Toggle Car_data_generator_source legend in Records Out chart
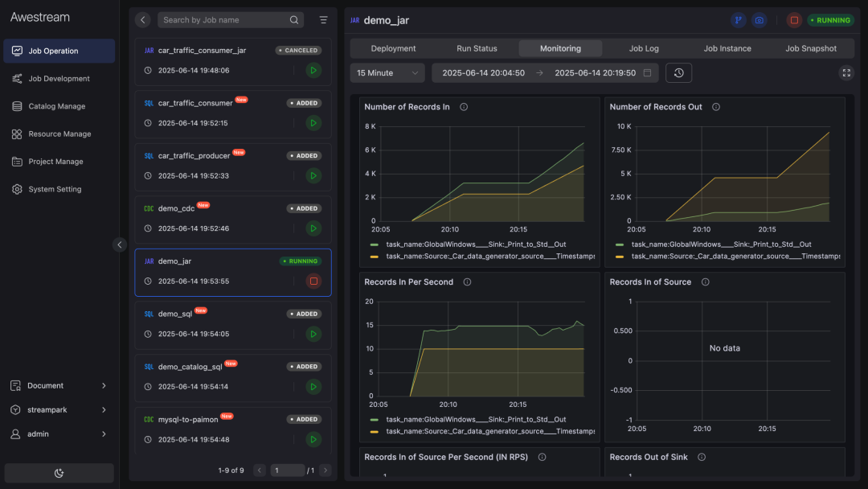This screenshot has width=868, height=489. [728, 257]
